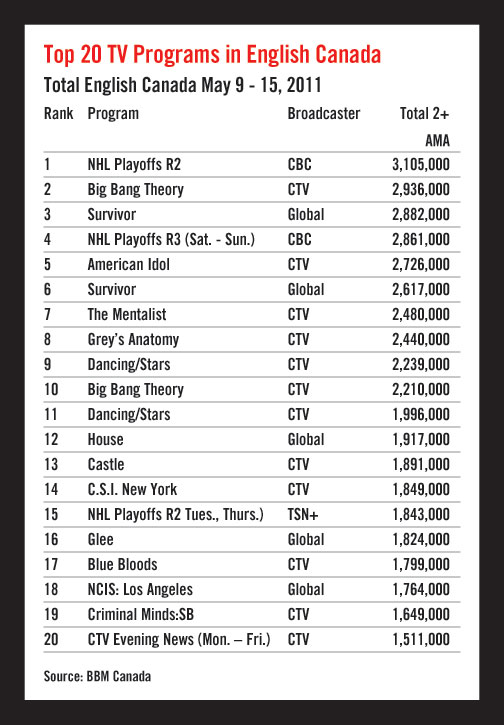Click the Source: BBM Canada text
Viewport: 504px width, 725px height.
[97, 676]
